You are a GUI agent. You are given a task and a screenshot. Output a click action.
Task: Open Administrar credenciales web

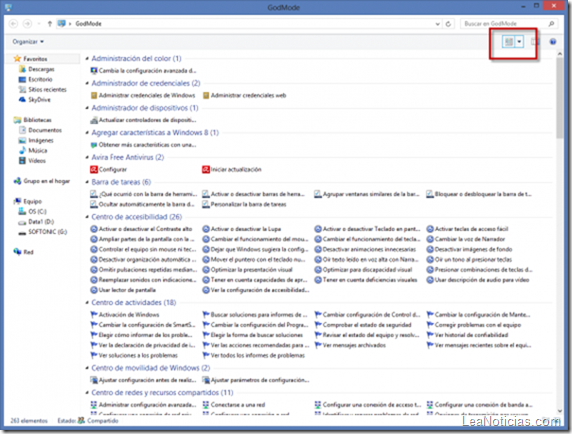click(x=244, y=96)
